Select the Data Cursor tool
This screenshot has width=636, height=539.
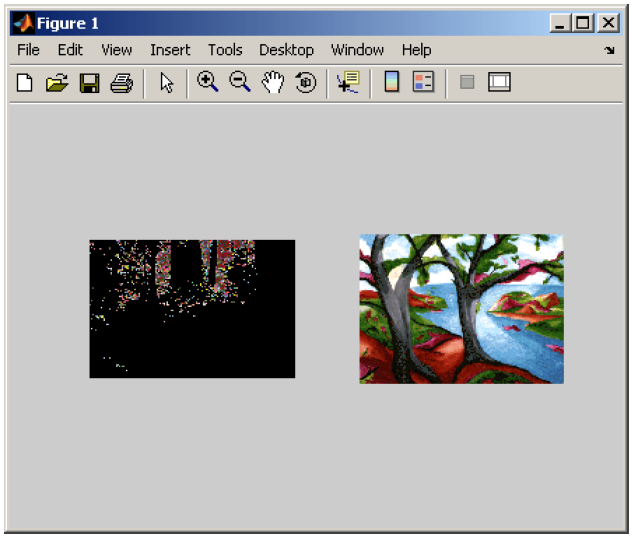click(x=348, y=82)
